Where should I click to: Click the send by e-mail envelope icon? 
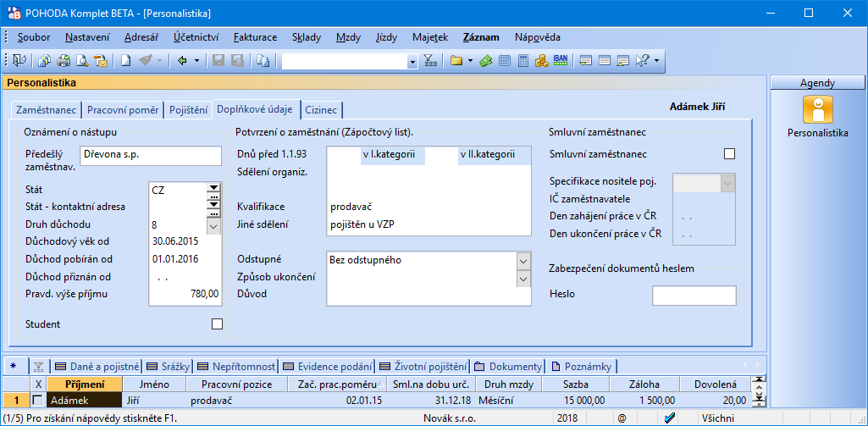click(101, 60)
